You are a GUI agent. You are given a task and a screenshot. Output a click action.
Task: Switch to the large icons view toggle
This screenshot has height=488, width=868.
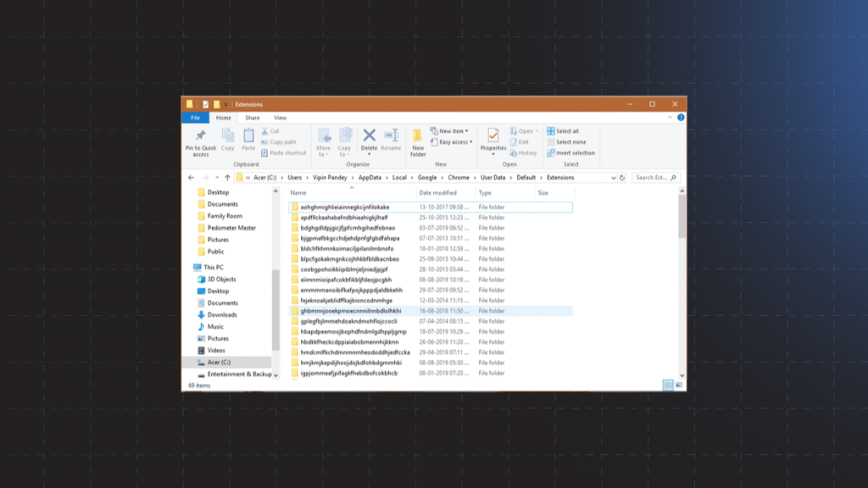click(678, 385)
